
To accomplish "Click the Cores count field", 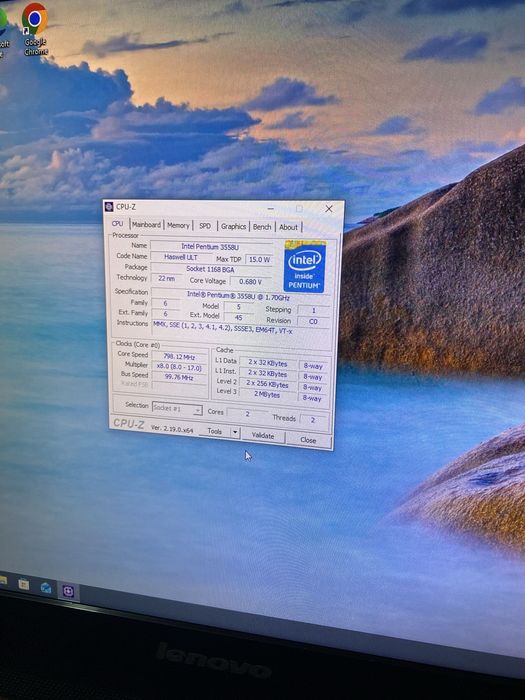I will [x=247, y=414].
